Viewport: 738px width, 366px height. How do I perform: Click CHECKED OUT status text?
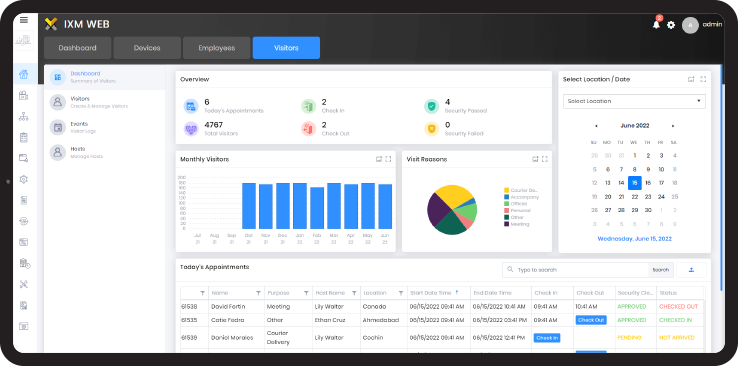(x=678, y=307)
